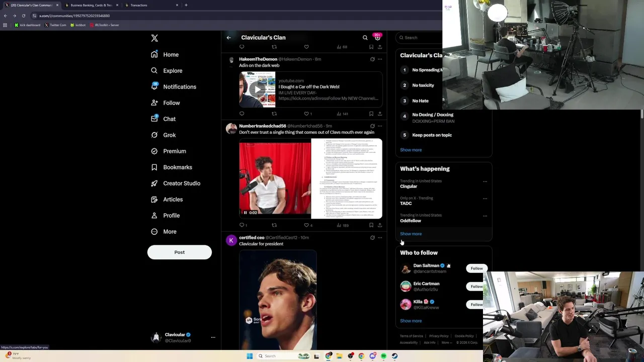Open the more menu on Number1rankedchad56's post

pyautogui.click(x=380, y=126)
